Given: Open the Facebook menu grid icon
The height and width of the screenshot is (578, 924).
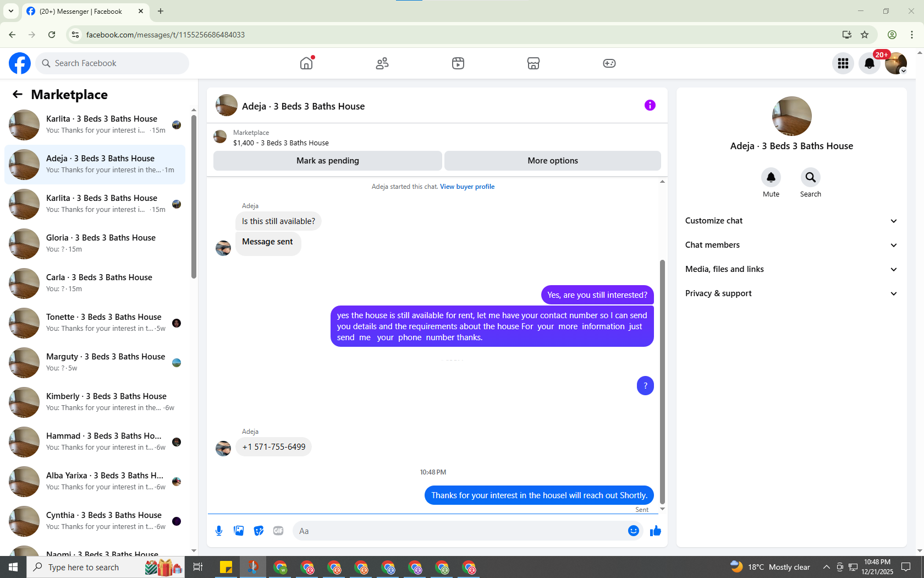Looking at the screenshot, I should tap(843, 63).
